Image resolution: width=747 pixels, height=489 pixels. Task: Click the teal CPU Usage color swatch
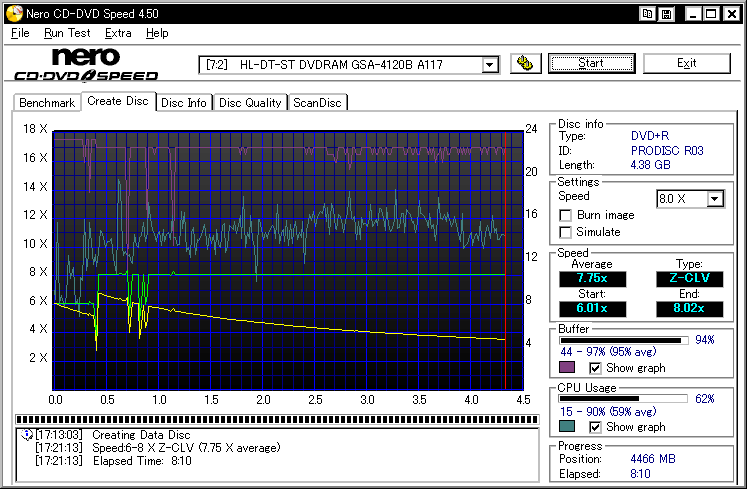point(566,427)
